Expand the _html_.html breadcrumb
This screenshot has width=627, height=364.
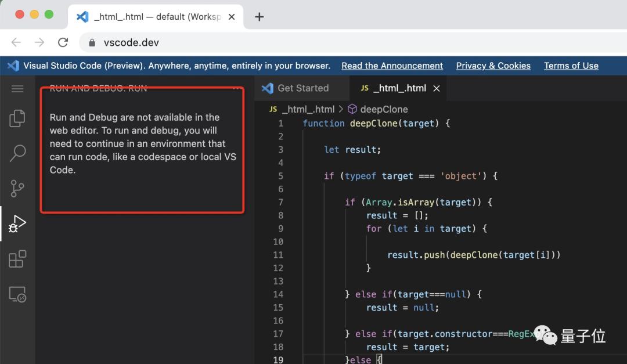[308, 109]
